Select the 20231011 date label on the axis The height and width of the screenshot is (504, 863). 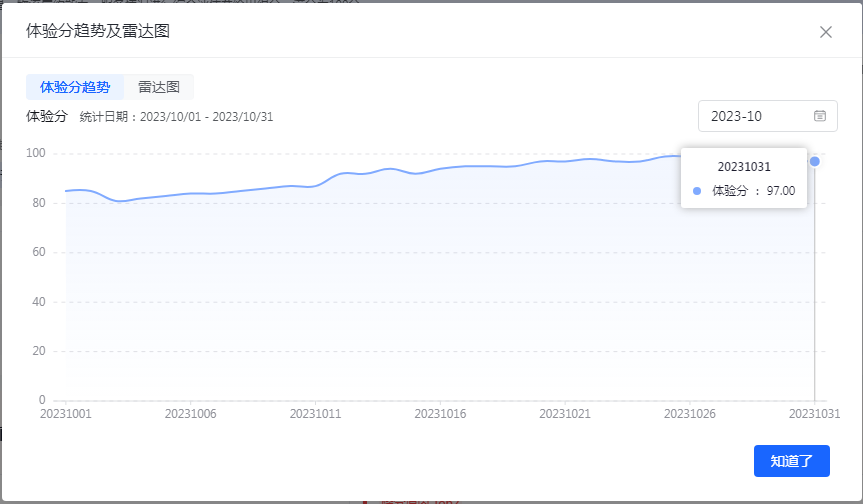(315, 412)
